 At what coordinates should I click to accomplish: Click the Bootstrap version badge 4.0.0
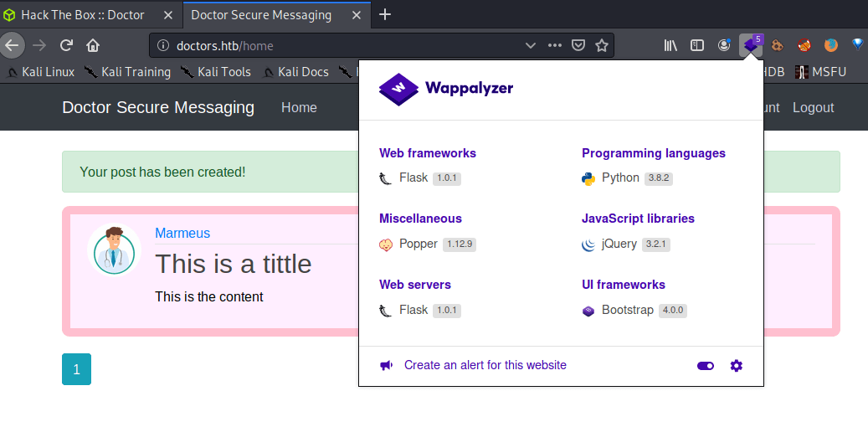click(673, 310)
